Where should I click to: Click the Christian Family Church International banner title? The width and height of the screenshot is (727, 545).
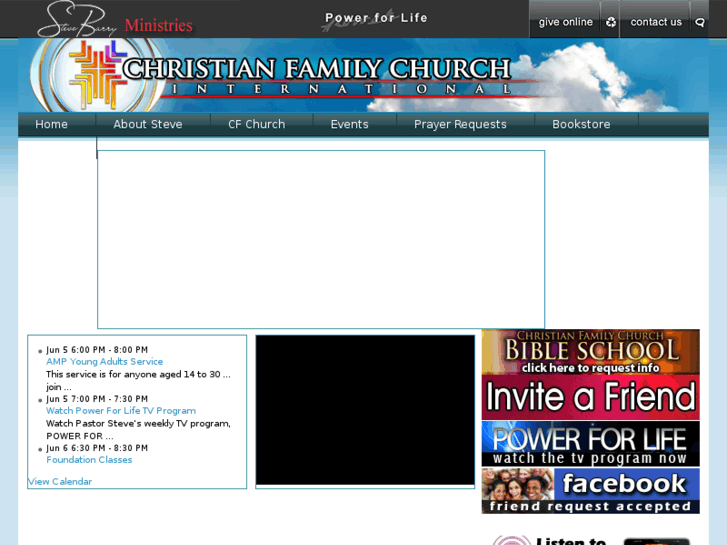[318, 76]
